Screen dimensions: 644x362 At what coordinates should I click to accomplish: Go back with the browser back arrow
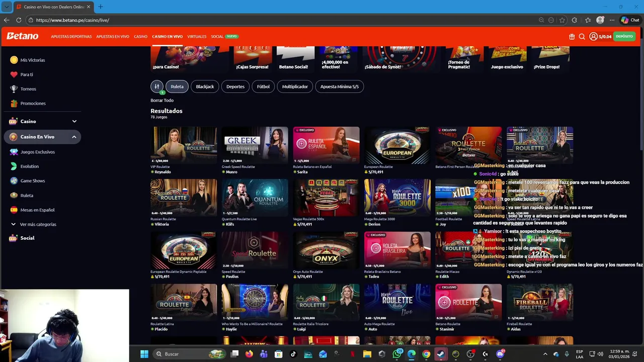(x=7, y=20)
